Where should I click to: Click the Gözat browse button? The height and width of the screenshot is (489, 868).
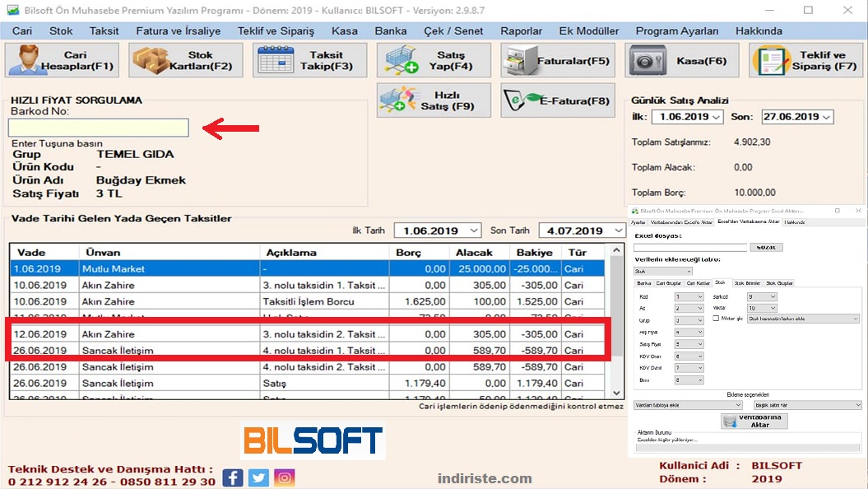tap(766, 247)
